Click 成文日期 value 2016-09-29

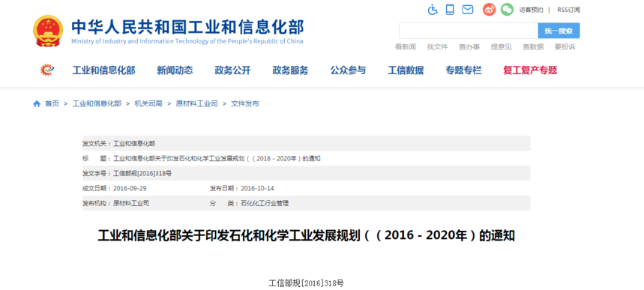[130, 188]
